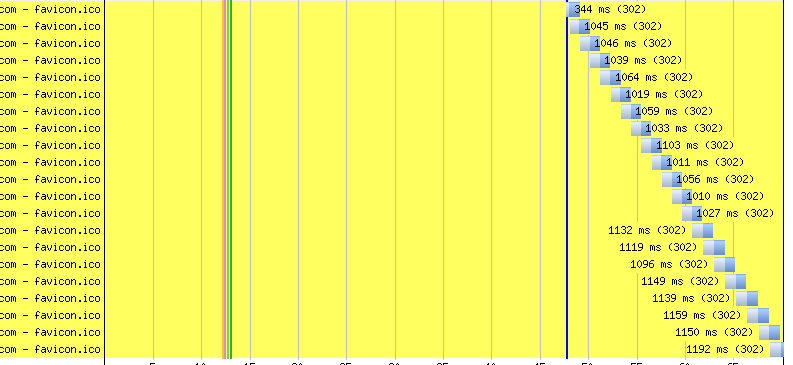Image resolution: width=793 pixels, height=365 pixels.
Task: Click the '1039 ms (302)' timing label
Action: click(643, 60)
